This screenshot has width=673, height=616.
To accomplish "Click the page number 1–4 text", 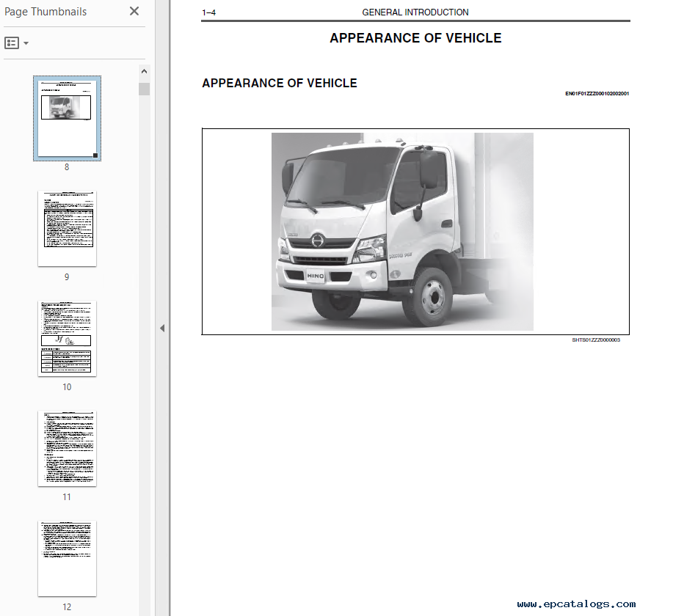I will 209,13.
